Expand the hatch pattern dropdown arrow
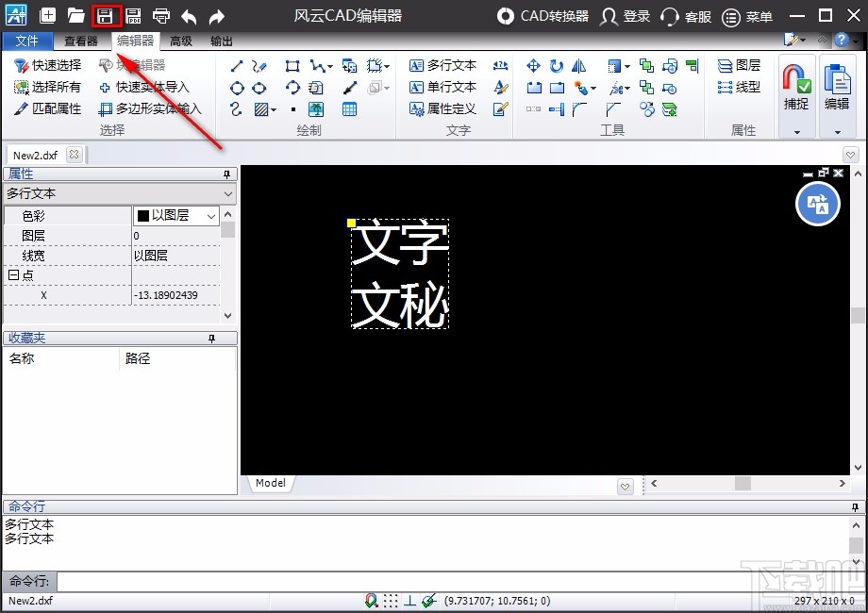 click(274, 109)
